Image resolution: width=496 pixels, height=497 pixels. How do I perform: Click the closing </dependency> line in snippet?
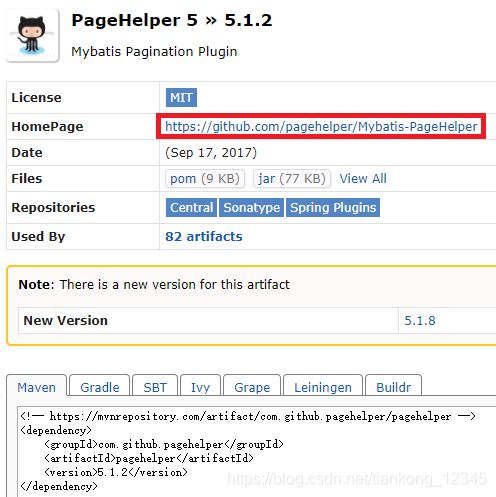[x=59, y=486]
